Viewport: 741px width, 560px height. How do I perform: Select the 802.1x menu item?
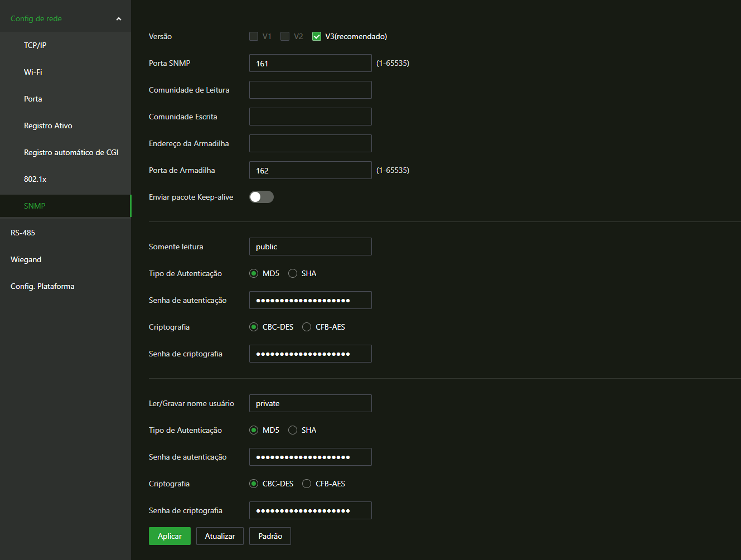pos(35,179)
